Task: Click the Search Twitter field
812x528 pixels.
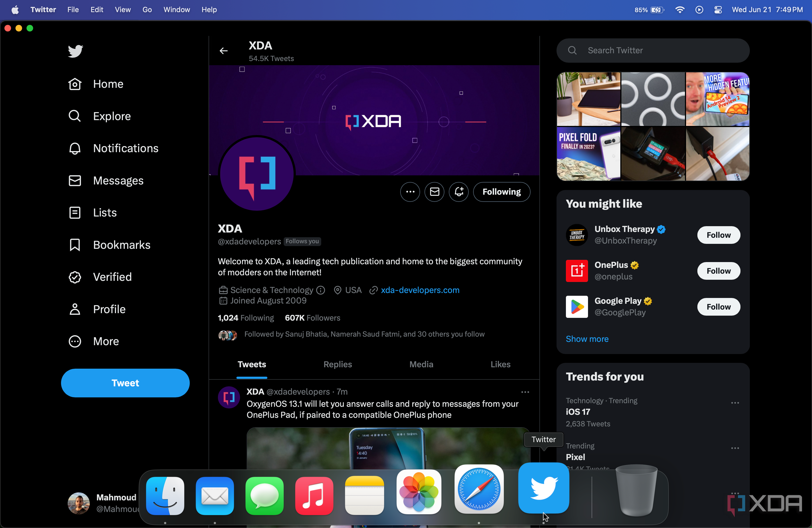Action: [x=652, y=50]
